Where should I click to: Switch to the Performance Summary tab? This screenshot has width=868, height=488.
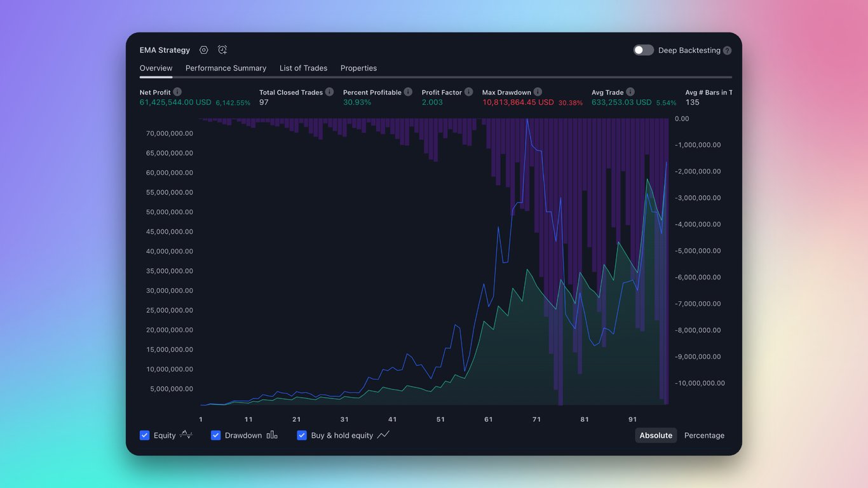(x=226, y=68)
